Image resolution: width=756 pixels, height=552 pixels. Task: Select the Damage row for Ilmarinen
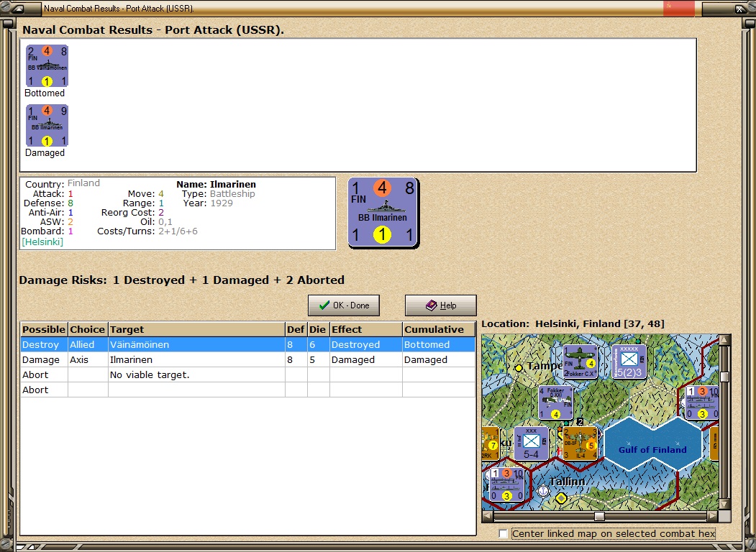(x=248, y=360)
